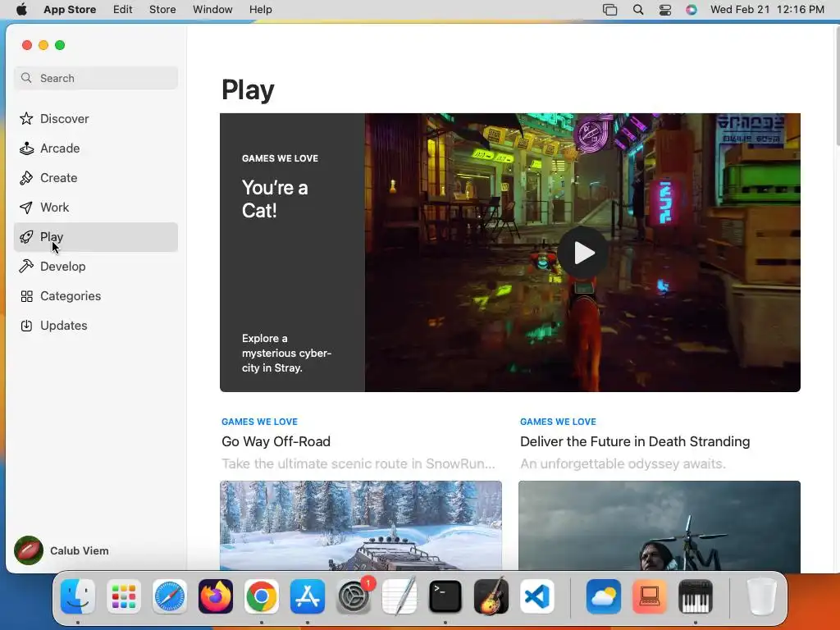
Task: Select the Develop hammer icon
Action: [x=26, y=267]
